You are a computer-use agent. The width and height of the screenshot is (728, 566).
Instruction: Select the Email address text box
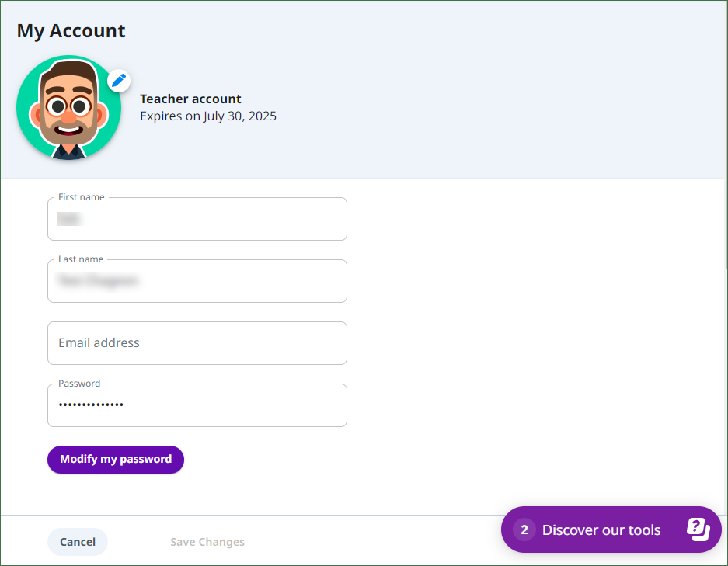197,343
